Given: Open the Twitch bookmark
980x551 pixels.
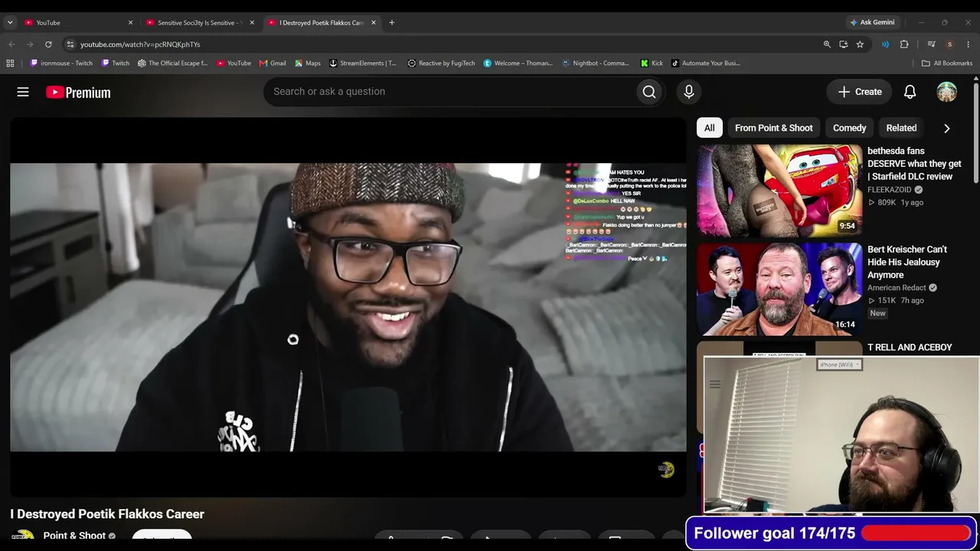Looking at the screenshot, I should pyautogui.click(x=116, y=64).
